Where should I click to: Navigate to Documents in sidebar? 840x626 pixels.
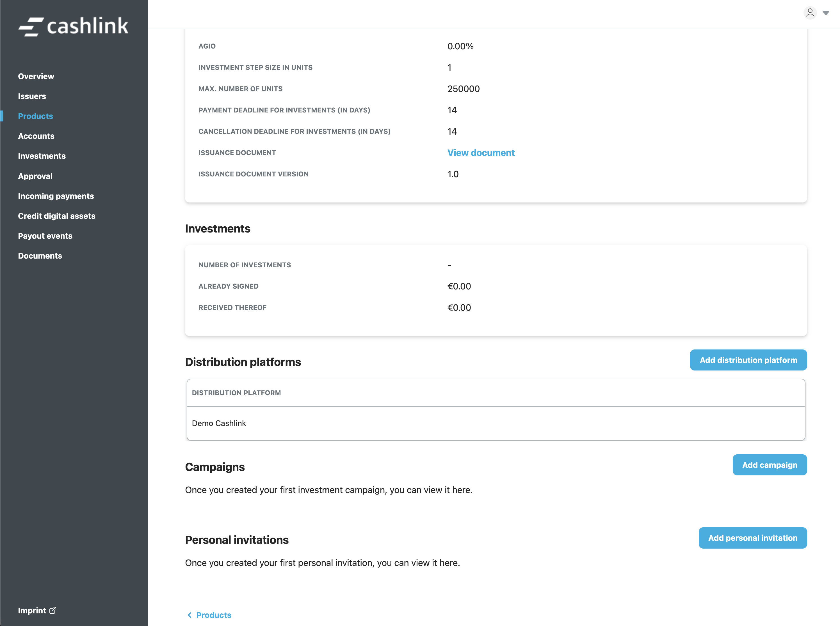(40, 256)
